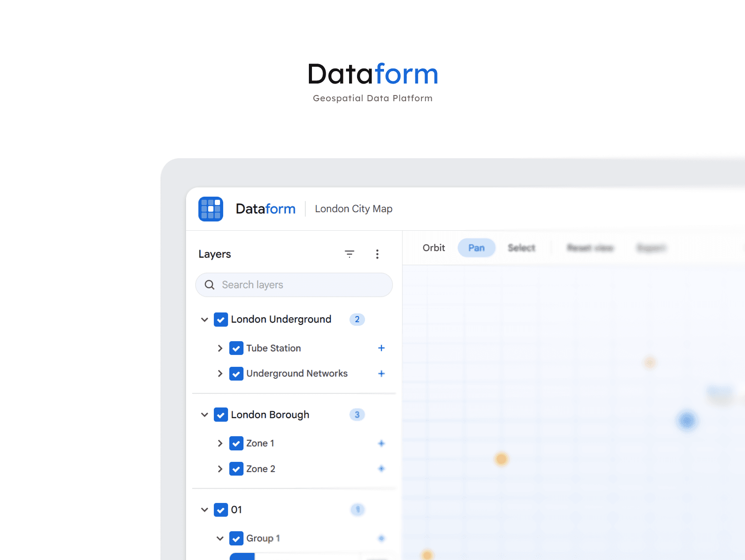Click the orange map point near the grid center
This screenshot has width=745, height=560.
(501, 459)
